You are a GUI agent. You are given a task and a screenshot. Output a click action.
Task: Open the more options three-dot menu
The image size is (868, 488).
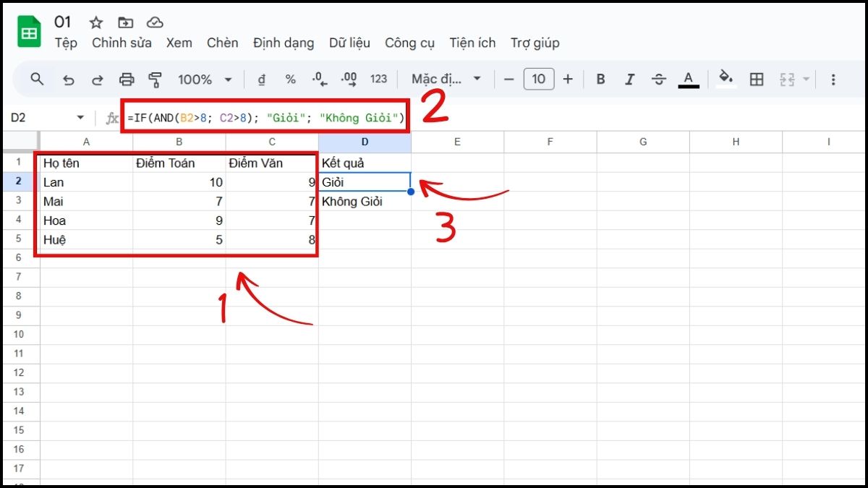(833, 80)
